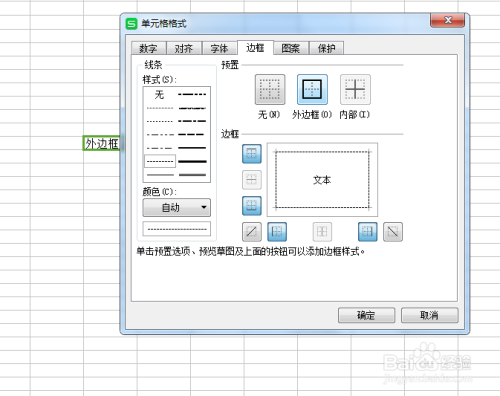This screenshot has height=396, width=500.
Task: Apply the 内部(I) inside border preset
Action: [x=355, y=89]
